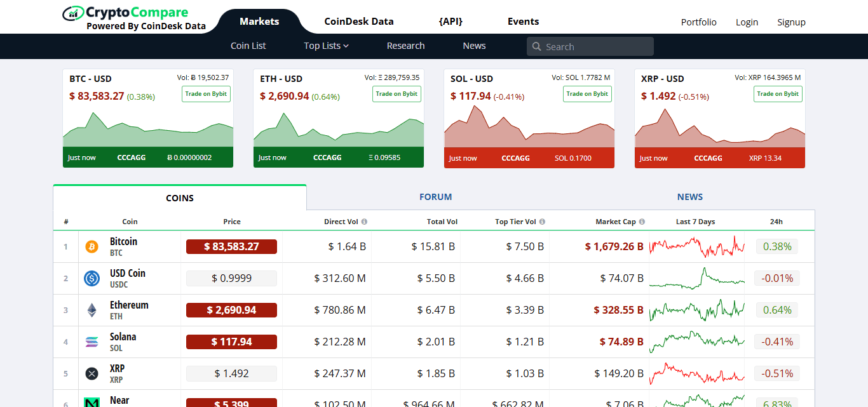The height and width of the screenshot is (407, 868).
Task: Click Ethereum price $ 2,690.94 in table
Action: (231, 310)
